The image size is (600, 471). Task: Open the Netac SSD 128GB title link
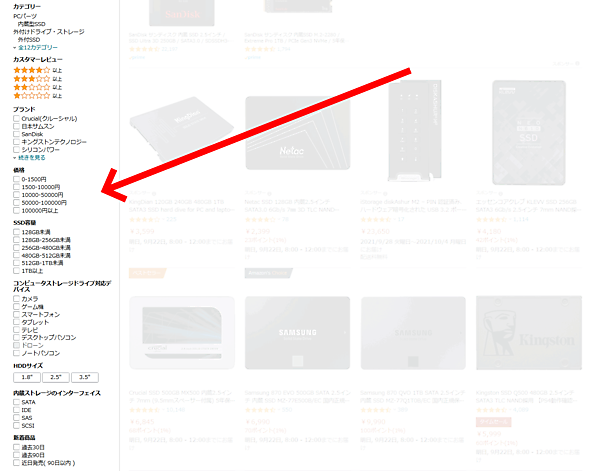pyautogui.click(x=291, y=206)
